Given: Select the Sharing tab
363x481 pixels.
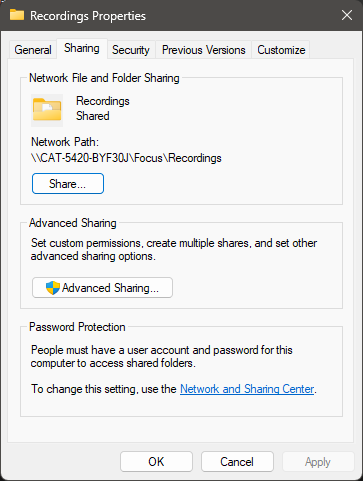Looking at the screenshot, I should click(82, 49).
